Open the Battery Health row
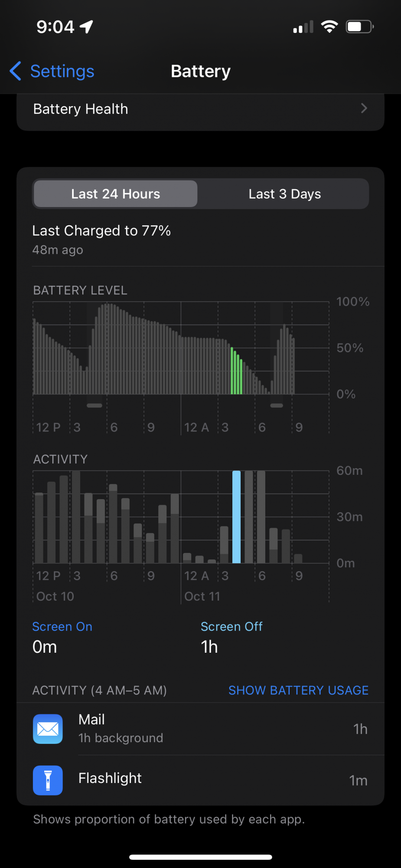This screenshot has width=401, height=868. click(200, 109)
